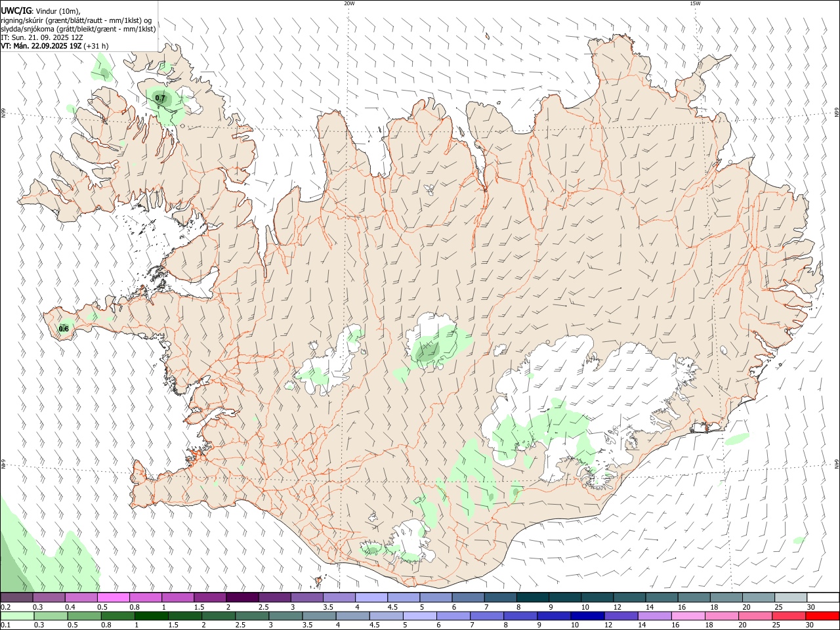Select the grey-green 3 swatch in the lower legend
This screenshot has width=840, height=630.
click(x=285, y=616)
